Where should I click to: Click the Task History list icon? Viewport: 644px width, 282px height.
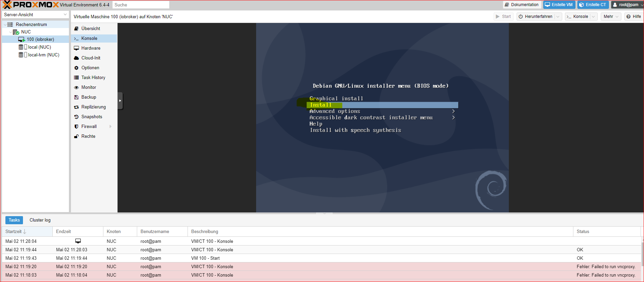[76, 78]
